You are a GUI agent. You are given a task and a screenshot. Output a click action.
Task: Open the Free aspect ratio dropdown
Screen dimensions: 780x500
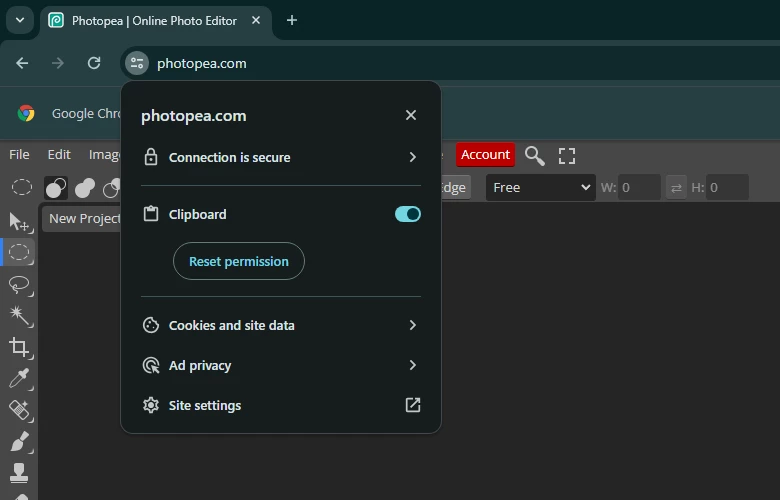pos(541,188)
